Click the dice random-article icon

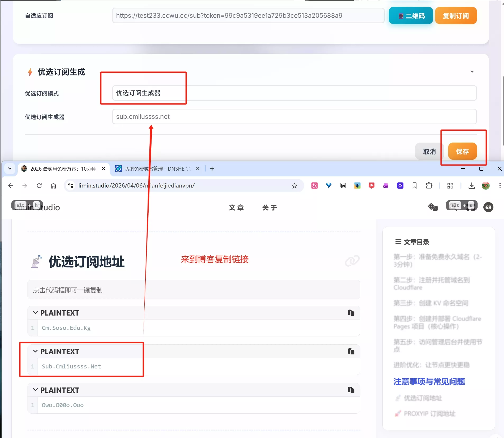click(433, 207)
